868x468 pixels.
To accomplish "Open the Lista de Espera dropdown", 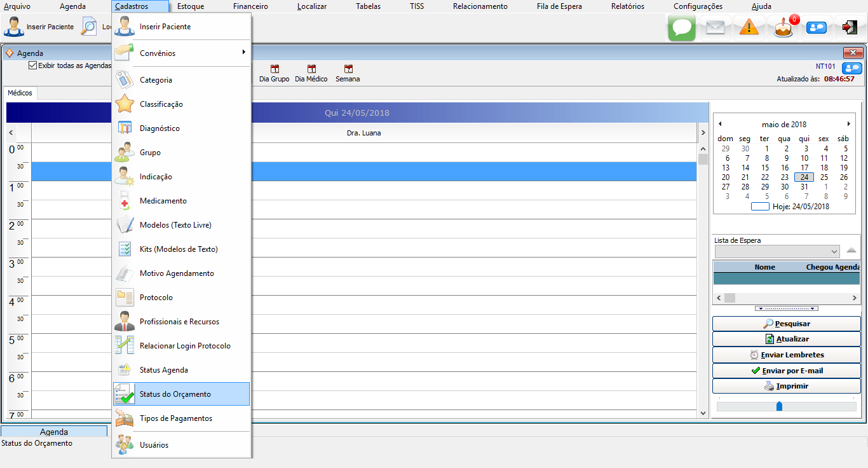I will (x=834, y=252).
